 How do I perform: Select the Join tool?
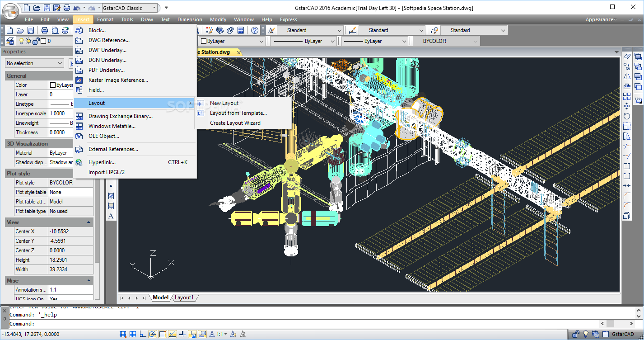click(x=627, y=186)
